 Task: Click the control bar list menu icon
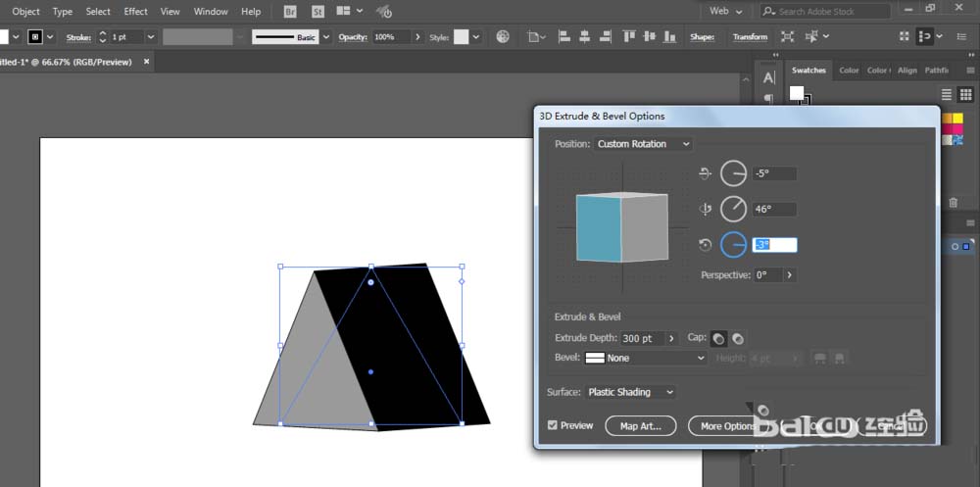click(962, 37)
